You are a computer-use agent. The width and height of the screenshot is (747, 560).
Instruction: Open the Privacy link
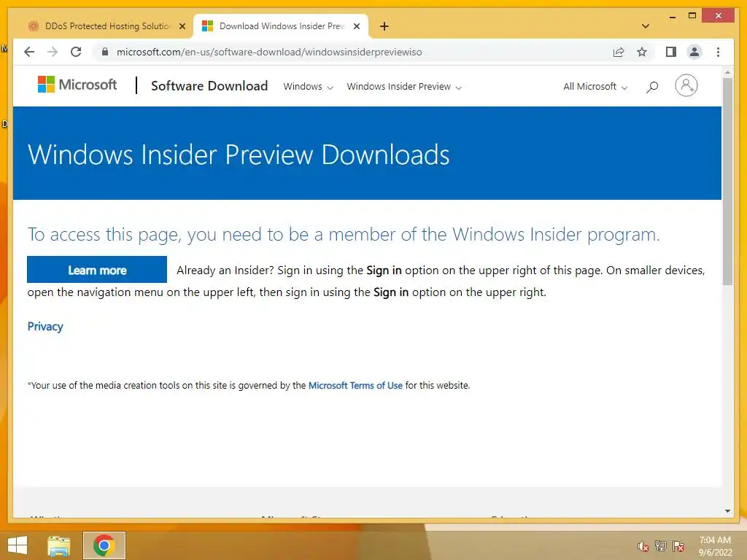coord(45,326)
